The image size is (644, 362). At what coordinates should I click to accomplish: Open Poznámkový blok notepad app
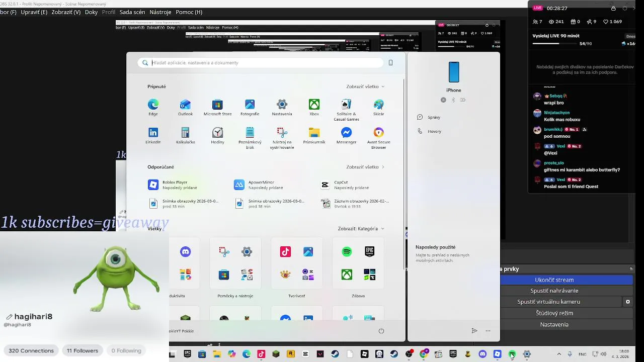point(250,138)
